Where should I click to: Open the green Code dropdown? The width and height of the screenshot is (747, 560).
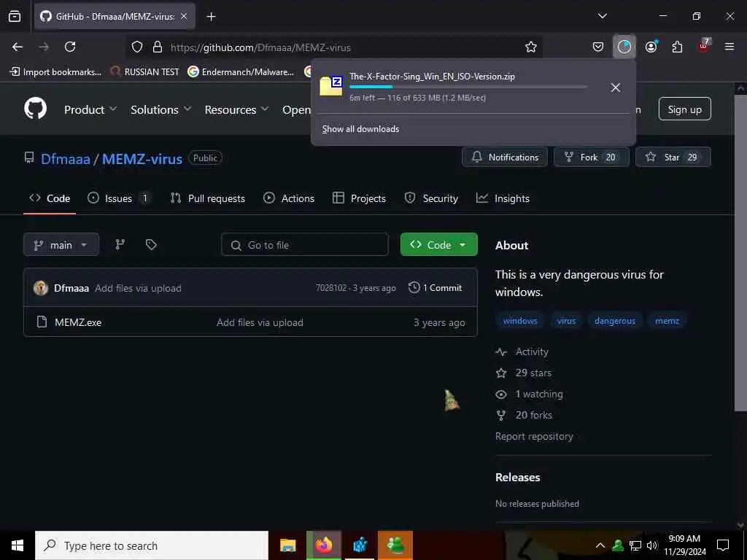click(x=438, y=245)
